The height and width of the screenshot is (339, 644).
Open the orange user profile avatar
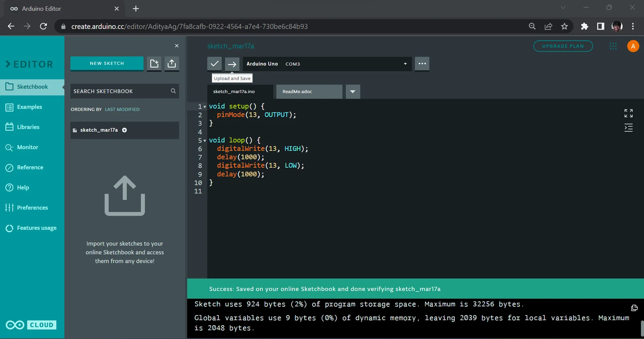633,46
